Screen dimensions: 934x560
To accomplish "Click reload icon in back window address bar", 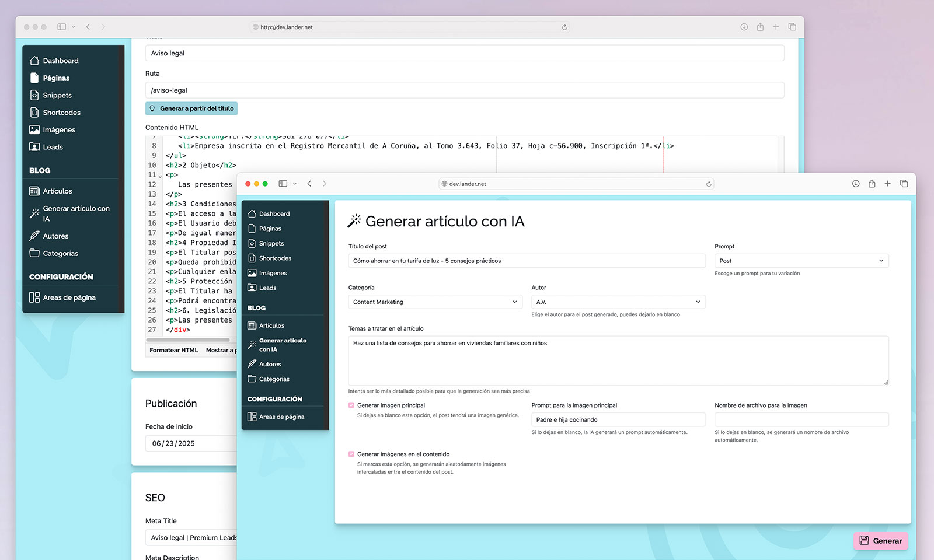I will pos(564,27).
